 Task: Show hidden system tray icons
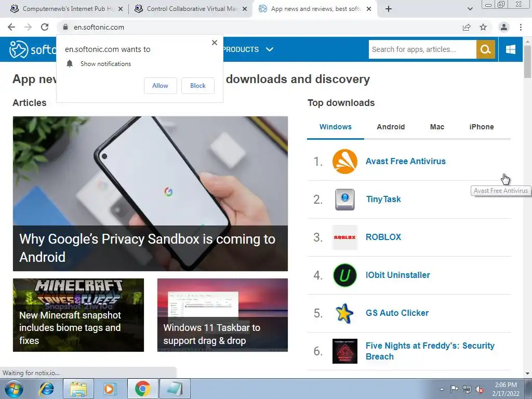point(442,390)
